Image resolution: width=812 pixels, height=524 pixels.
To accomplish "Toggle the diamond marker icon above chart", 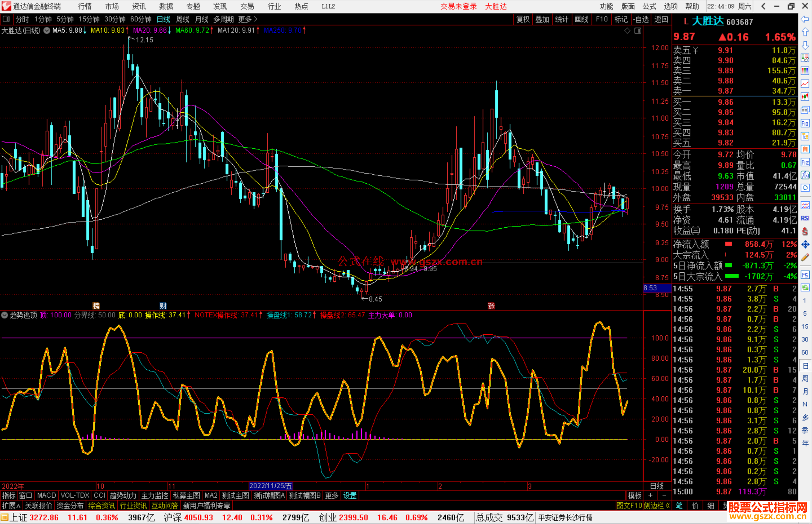I will click(627, 31).
